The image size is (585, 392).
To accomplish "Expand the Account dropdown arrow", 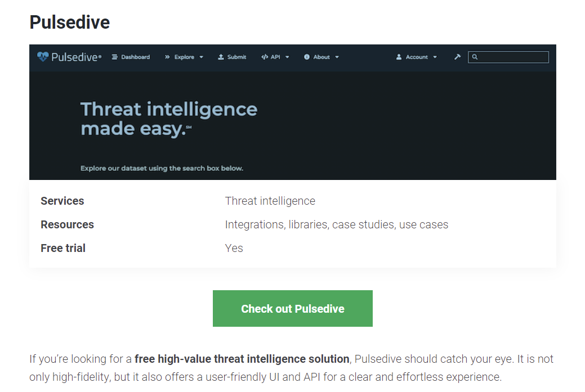I will 435,57.
